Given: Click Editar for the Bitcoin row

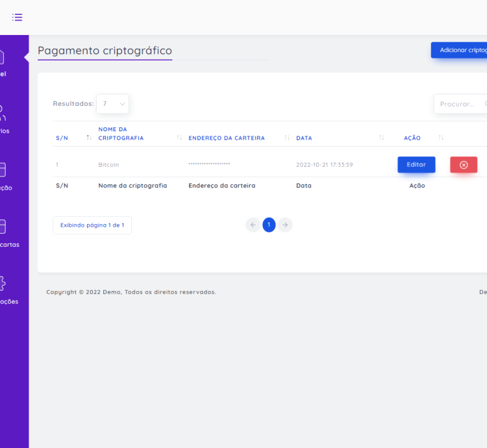Looking at the screenshot, I should [x=416, y=165].
